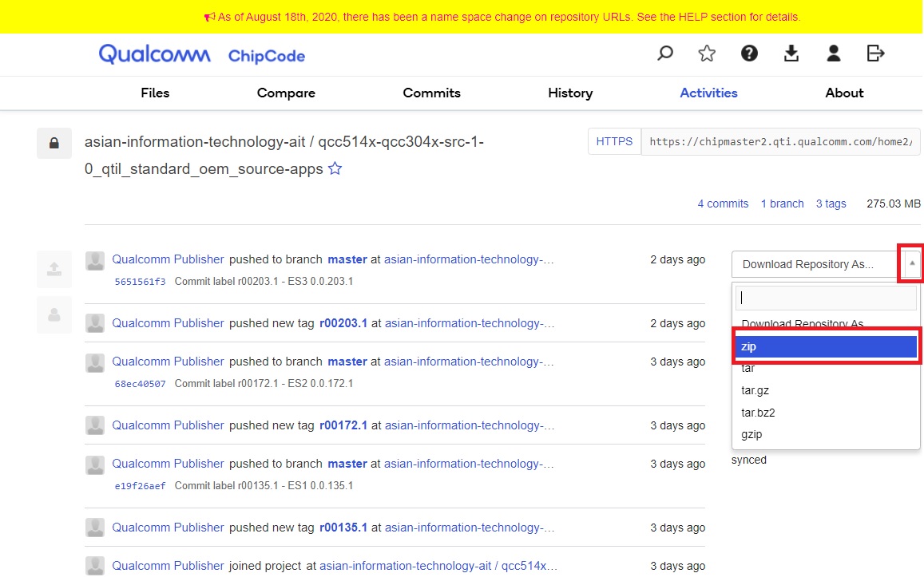
Task: Open commit hash 5651561f3
Action: pyautogui.click(x=140, y=282)
